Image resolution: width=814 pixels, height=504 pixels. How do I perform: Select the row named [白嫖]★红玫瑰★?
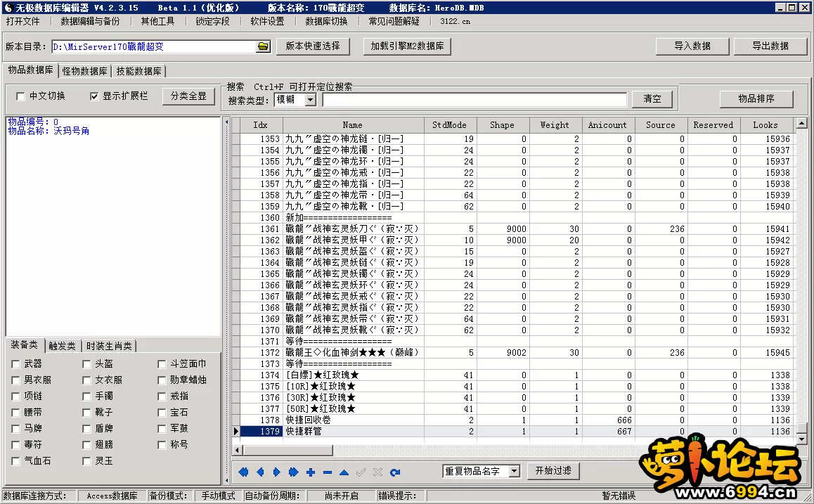click(353, 375)
